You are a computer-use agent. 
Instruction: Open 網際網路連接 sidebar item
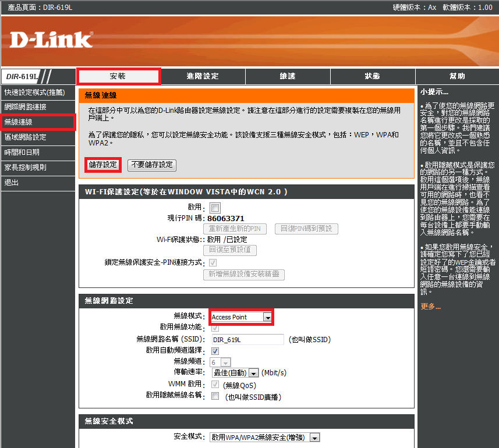point(38,107)
